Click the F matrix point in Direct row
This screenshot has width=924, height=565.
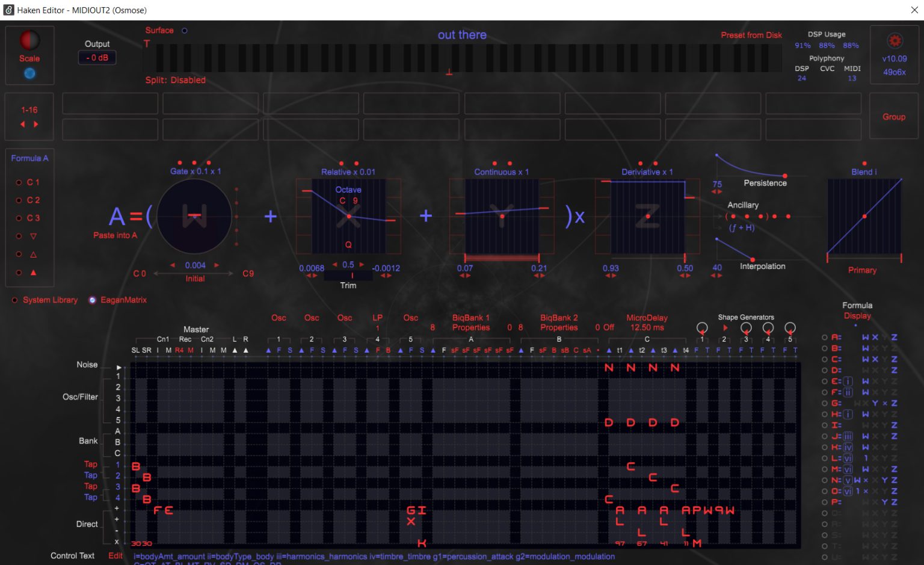pyautogui.click(x=158, y=510)
